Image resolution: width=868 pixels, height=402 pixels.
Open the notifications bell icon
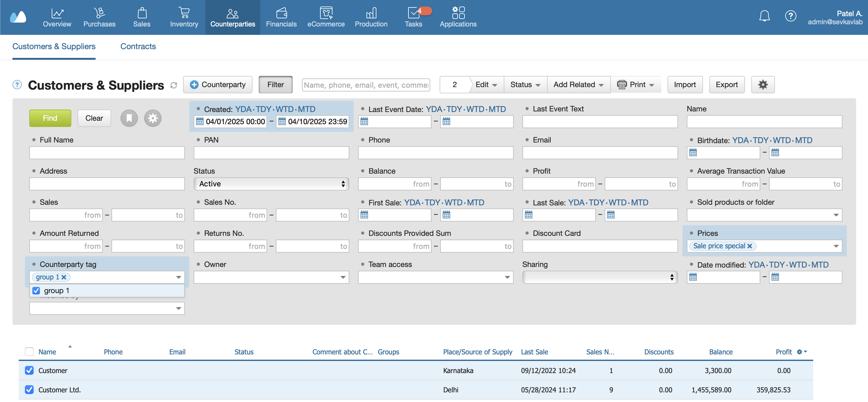pyautogui.click(x=764, y=16)
